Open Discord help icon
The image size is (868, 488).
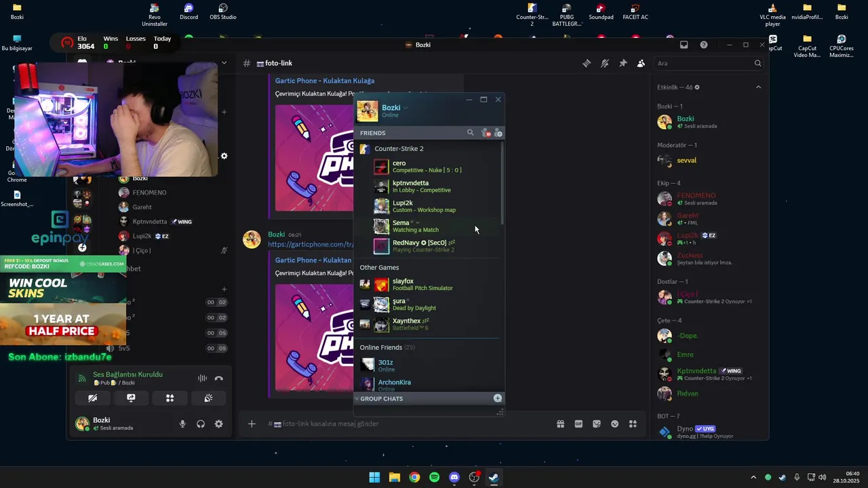coord(704,45)
